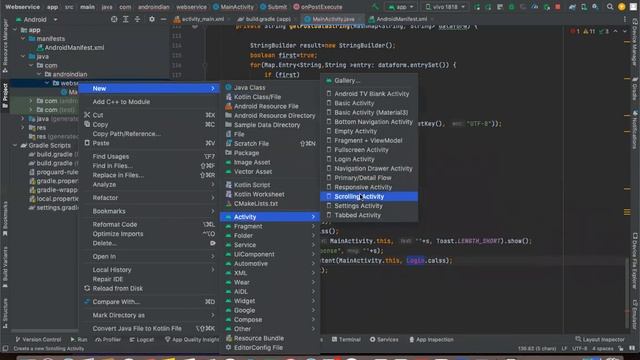Choose Kotlin Class/File from New menu

(270, 97)
